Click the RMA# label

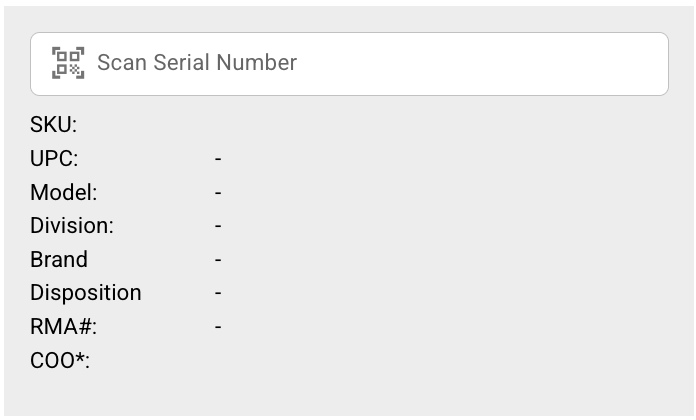pos(63,326)
